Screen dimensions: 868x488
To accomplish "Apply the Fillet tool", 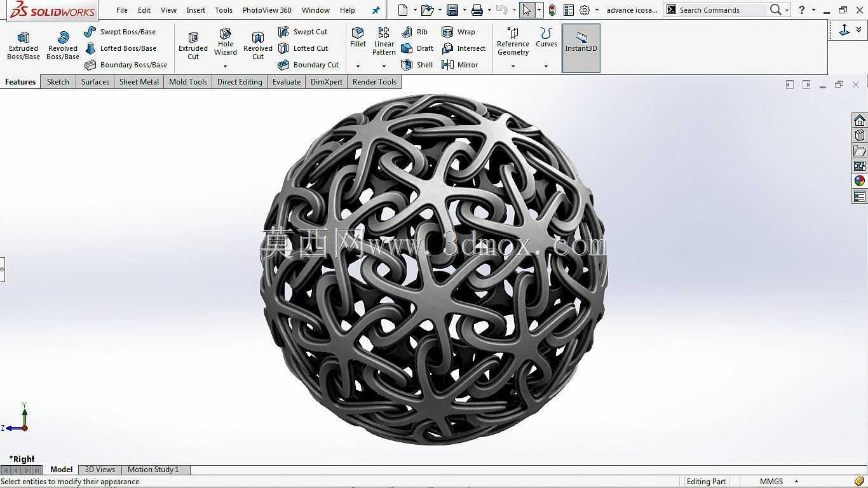I will pos(358,37).
